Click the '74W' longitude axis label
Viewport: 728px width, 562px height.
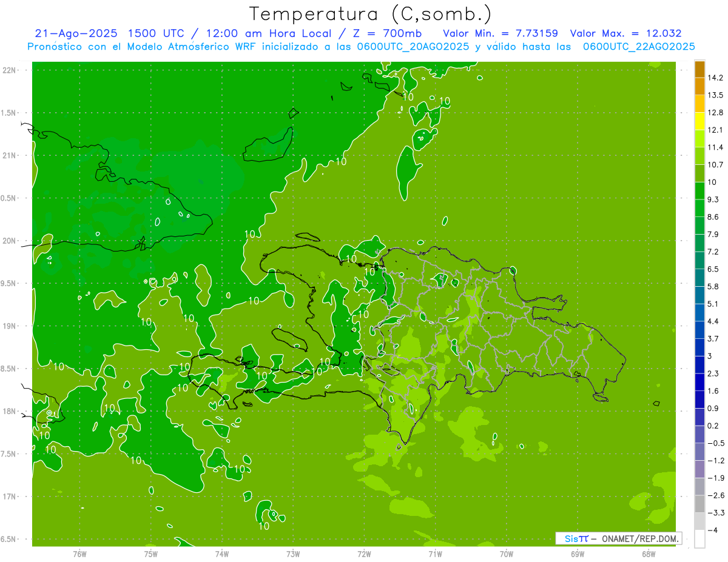pos(221,554)
